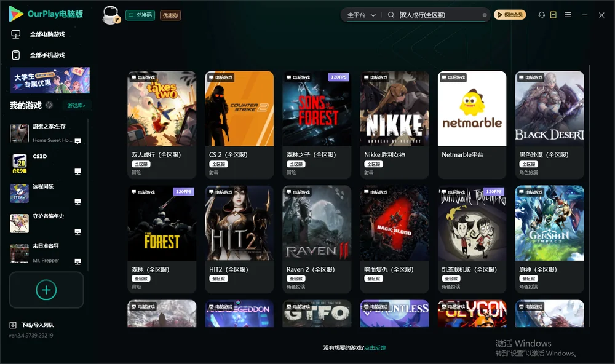
Task: Open the list menu icon
Action: pyautogui.click(x=568, y=15)
